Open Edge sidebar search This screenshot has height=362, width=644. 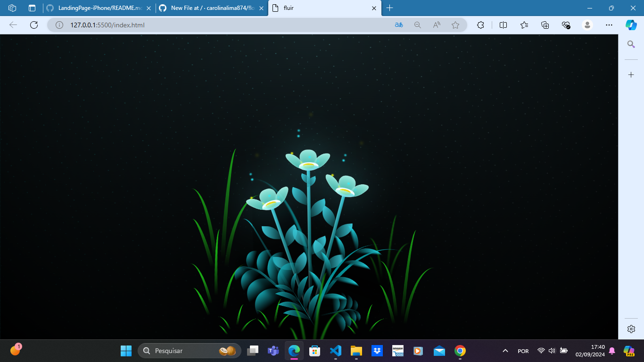(x=631, y=44)
